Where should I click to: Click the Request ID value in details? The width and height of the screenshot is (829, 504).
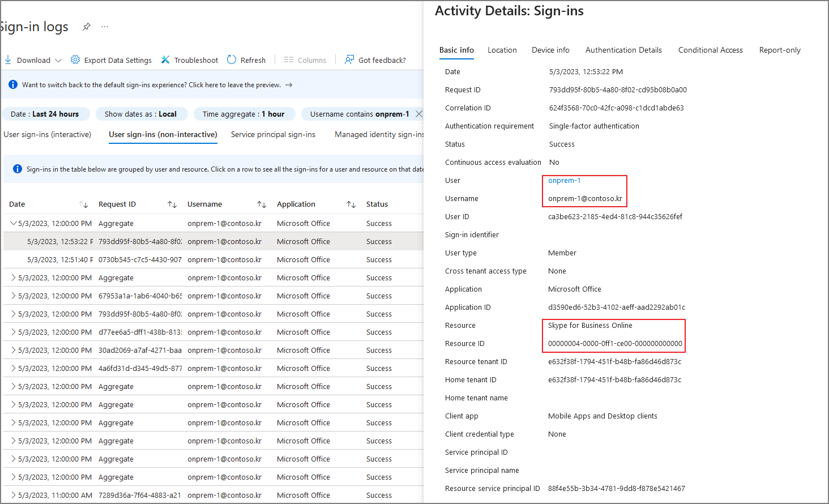tap(618, 90)
